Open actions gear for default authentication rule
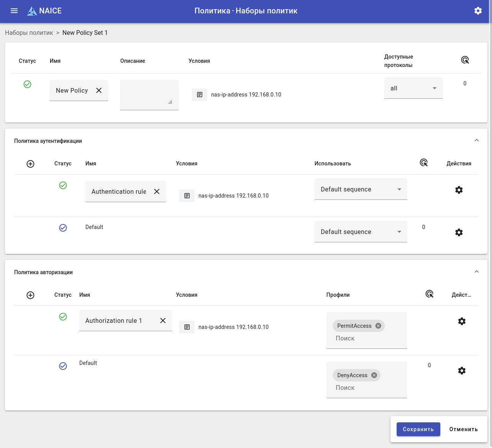Screen dimensions: 492x448 pos(459,232)
